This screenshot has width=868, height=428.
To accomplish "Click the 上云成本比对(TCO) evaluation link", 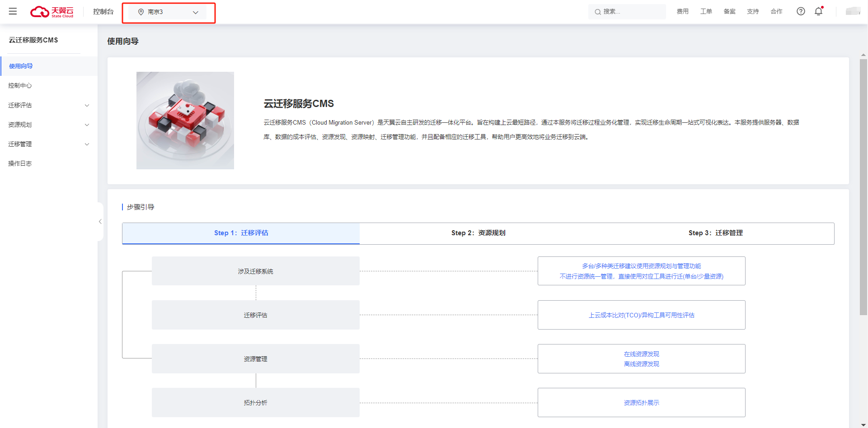I will (x=641, y=315).
